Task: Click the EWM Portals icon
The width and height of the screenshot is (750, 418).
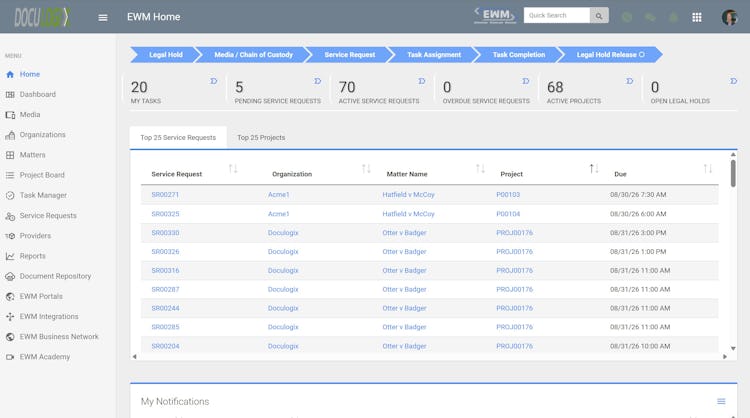Action: (x=10, y=297)
